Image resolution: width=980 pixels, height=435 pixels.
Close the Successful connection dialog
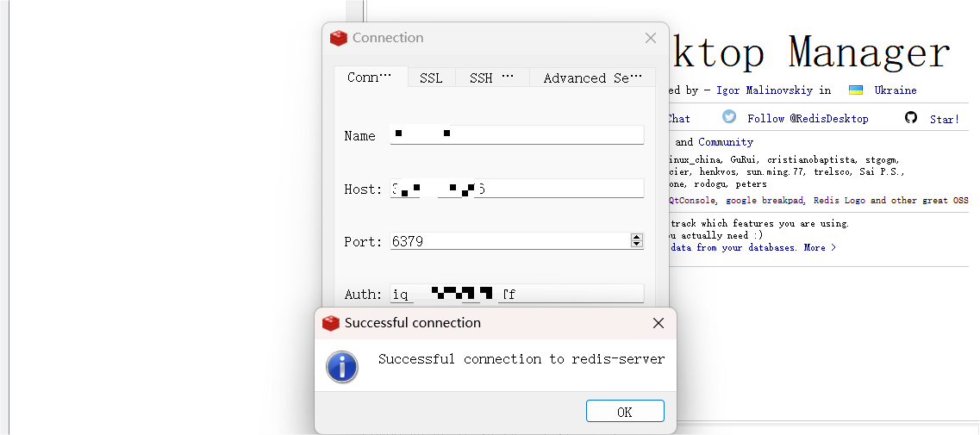[659, 323]
